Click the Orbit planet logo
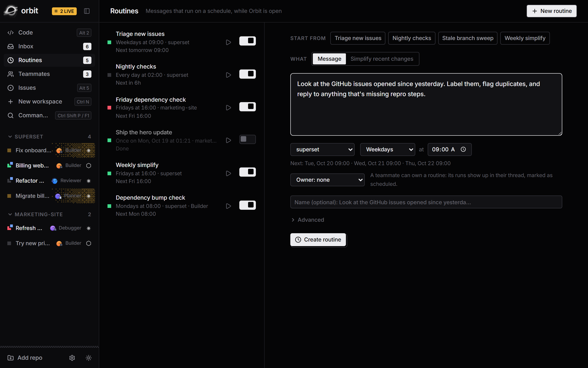Image resolution: width=588 pixels, height=368 pixels. (x=11, y=11)
